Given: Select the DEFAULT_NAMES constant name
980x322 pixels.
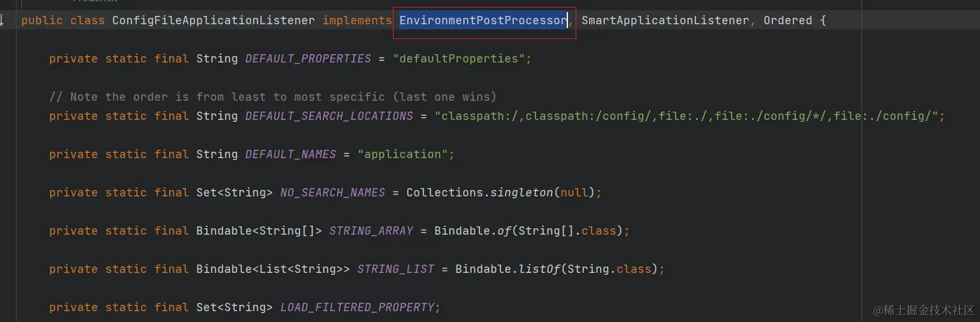Looking at the screenshot, I should (290, 154).
